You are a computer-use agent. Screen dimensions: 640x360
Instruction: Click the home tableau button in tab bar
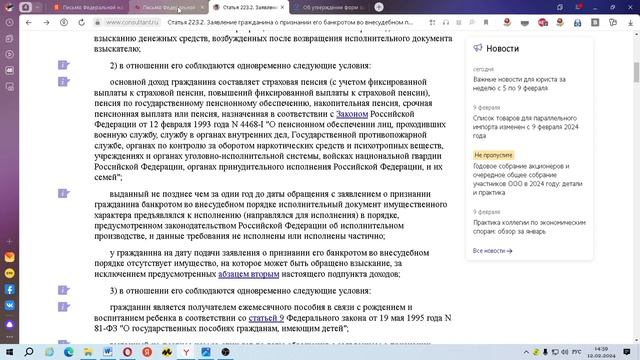(25, 7)
